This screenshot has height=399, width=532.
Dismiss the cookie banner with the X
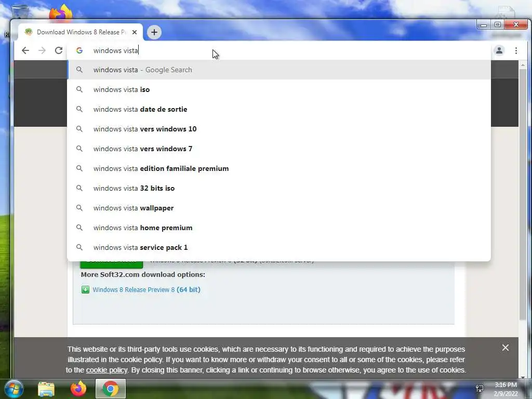click(x=505, y=348)
